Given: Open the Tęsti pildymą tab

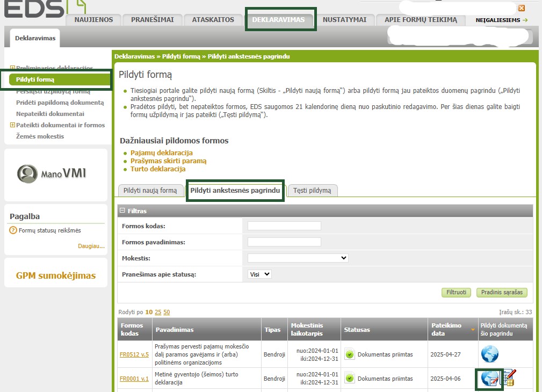Looking at the screenshot, I should (313, 191).
